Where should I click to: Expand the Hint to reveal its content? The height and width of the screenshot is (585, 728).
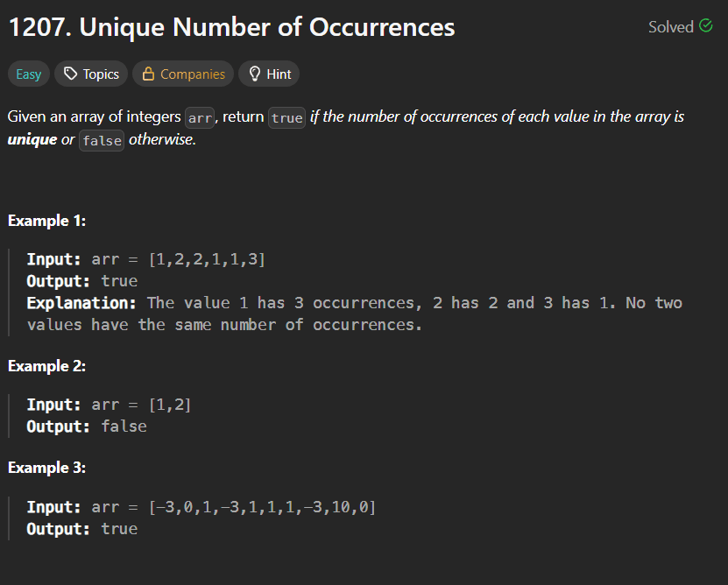(269, 74)
